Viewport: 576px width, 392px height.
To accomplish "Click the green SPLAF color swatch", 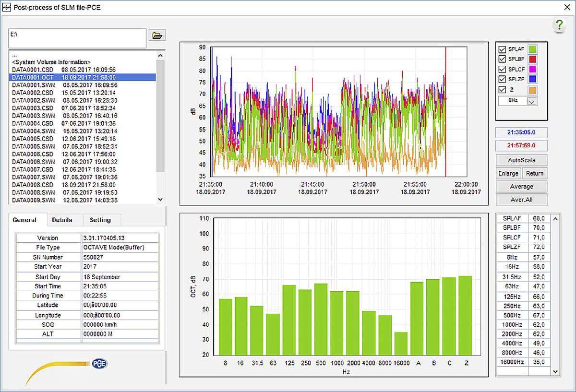I will pos(532,49).
